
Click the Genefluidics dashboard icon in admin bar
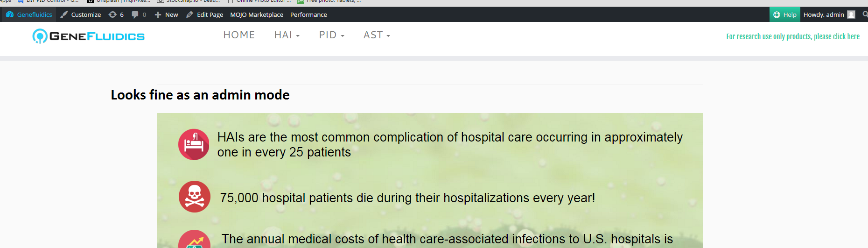click(10, 14)
